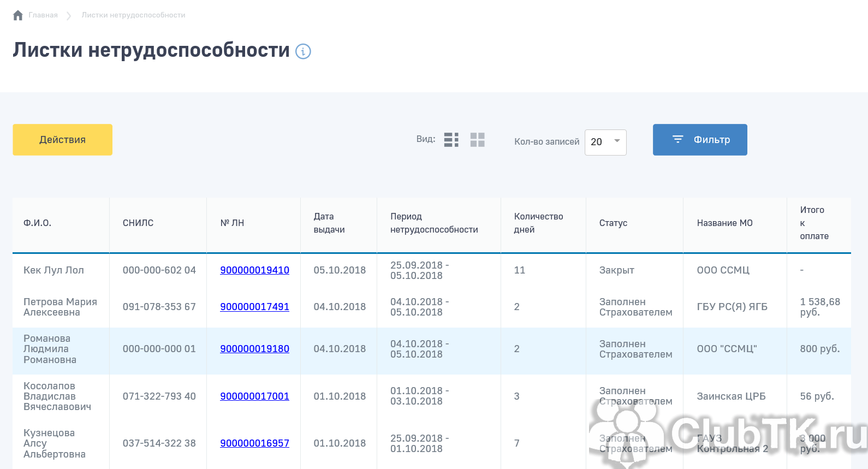The width and height of the screenshot is (868, 469).
Task: Click issue date 05.10.2018
Action: click(340, 270)
